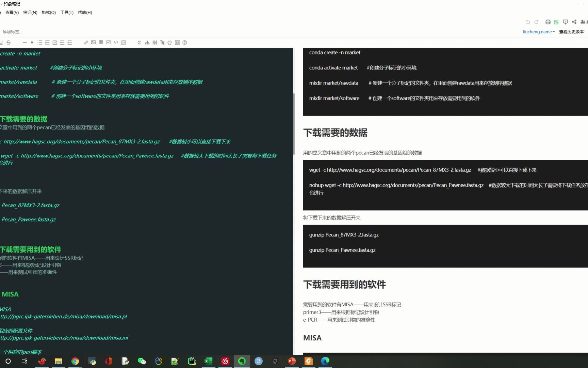Insert a flowchart diagram
This screenshot has height=368, width=588.
[147, 43]
